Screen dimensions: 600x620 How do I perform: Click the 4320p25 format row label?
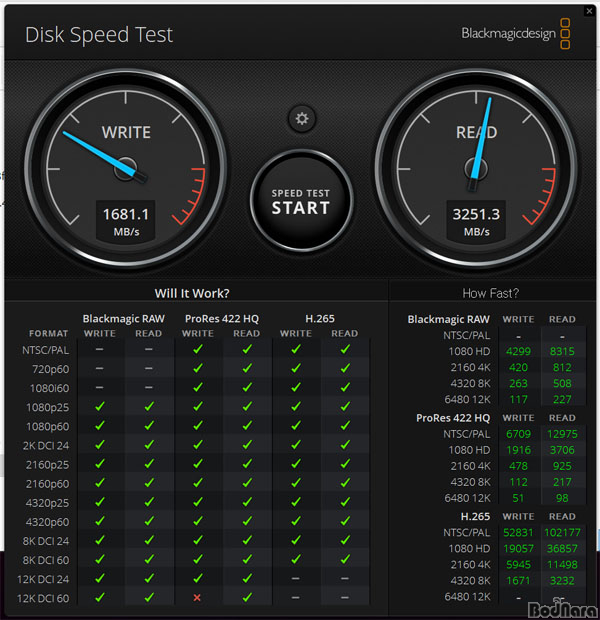47,503
